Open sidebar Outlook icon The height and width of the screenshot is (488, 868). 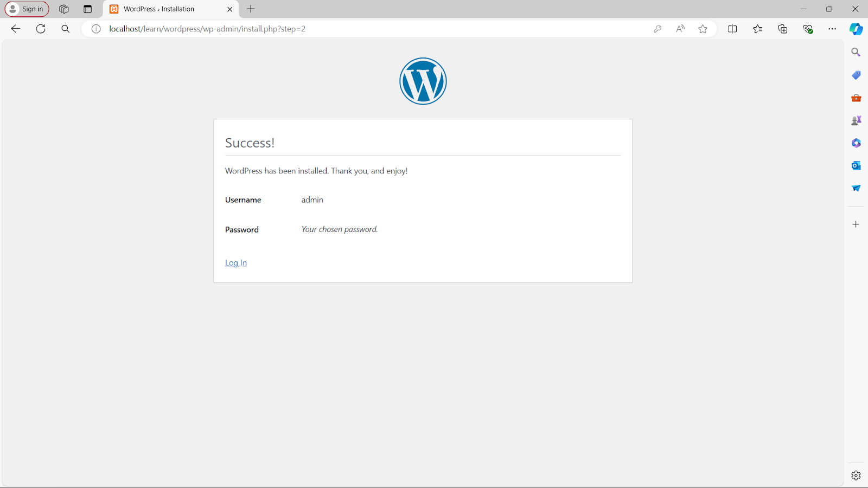(x=856, y=165)
